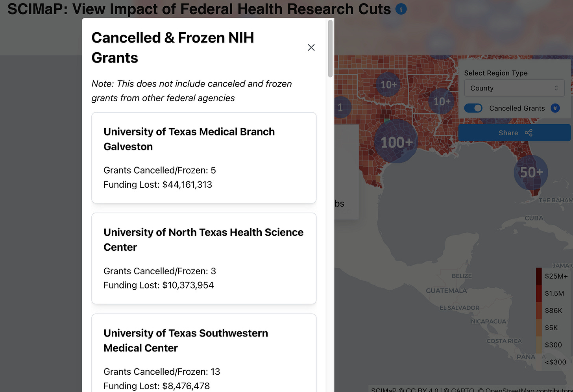This screenshot has width=573, height=392.
Task: Select the University of Texas Medical Branch Galveston card
Action: point(203,157)
